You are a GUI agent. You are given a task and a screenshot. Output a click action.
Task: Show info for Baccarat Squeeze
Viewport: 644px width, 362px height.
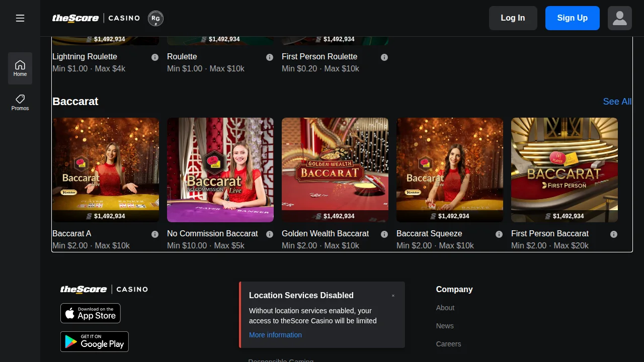pos(499,234)
